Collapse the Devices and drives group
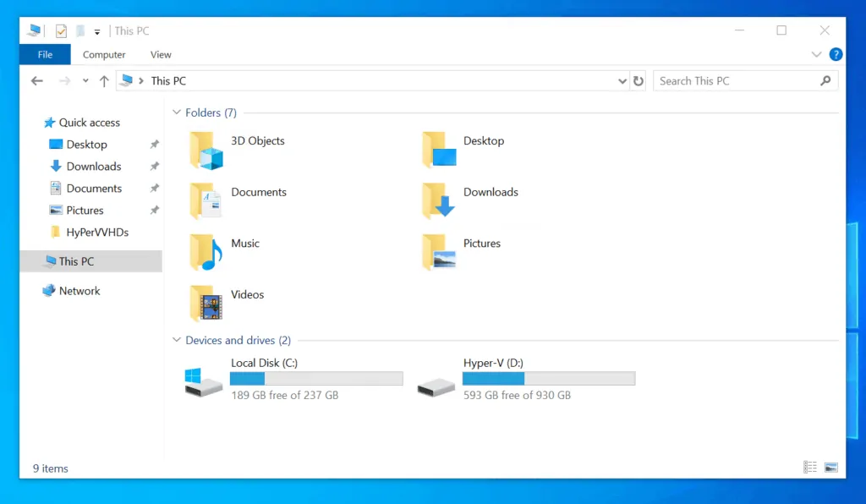 pos(177,340)
